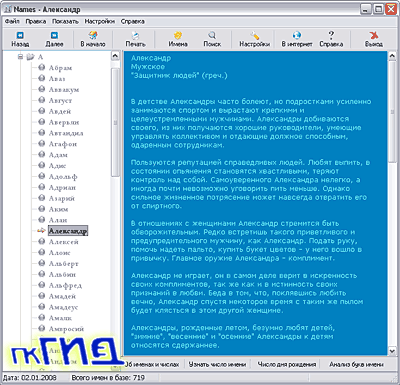
Task: Click the Далее forward arrow icon
Action: (54, 35)
